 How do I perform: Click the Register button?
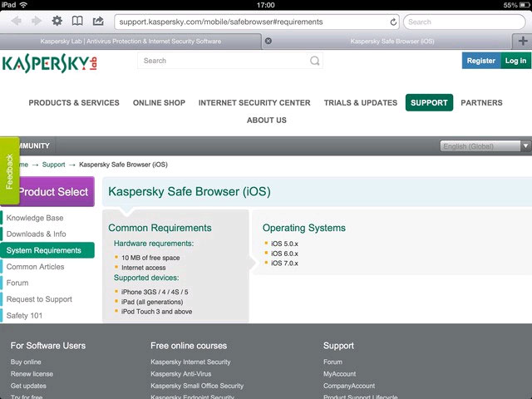480,61
